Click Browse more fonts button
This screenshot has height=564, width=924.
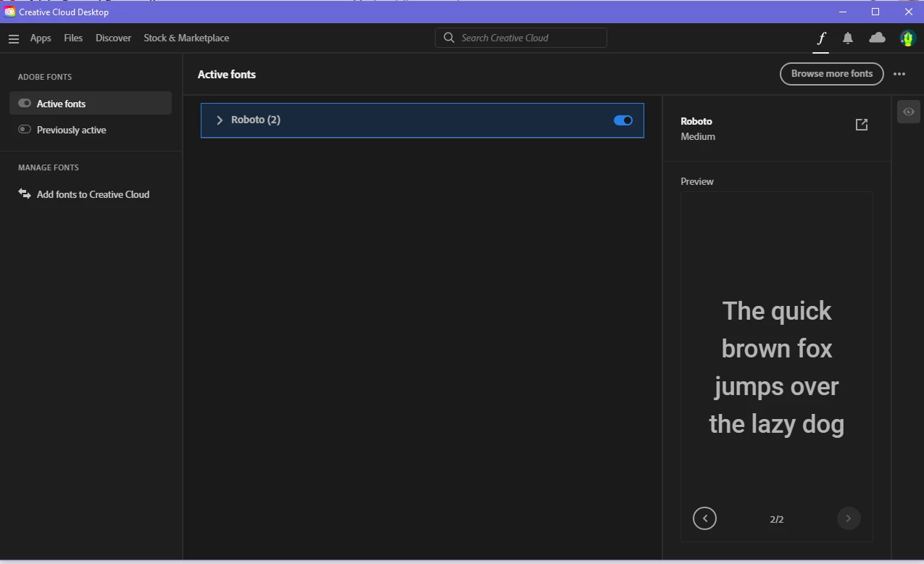coord(832,74)
